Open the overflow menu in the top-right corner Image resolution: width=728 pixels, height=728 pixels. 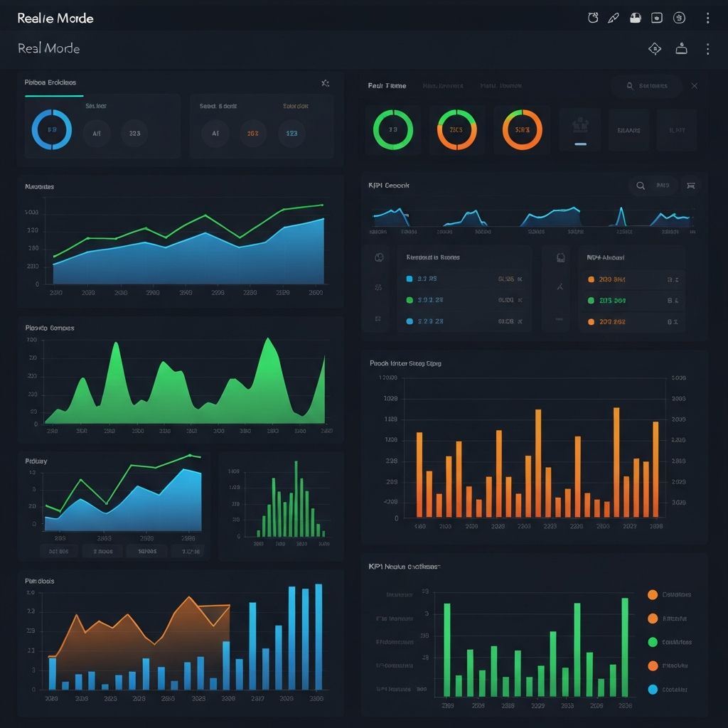pos(707,18)
